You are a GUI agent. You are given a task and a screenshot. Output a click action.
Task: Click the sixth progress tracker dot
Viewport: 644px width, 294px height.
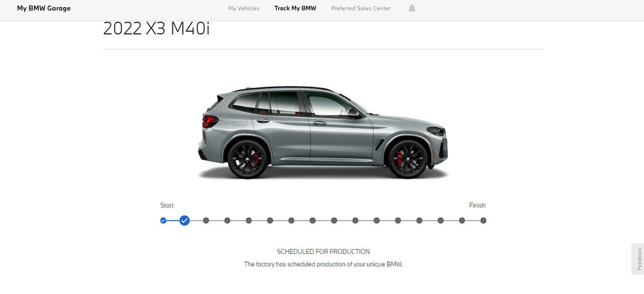click(270, 221)
